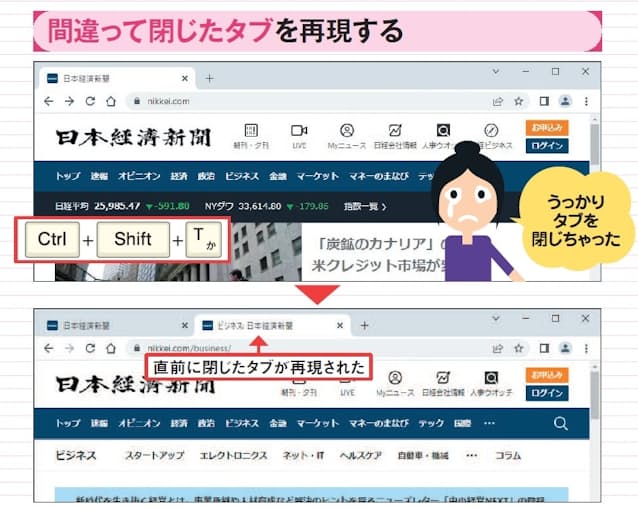
Task: Open the search magnifier in the bottom window nav bar
Action: pos(561,423)
